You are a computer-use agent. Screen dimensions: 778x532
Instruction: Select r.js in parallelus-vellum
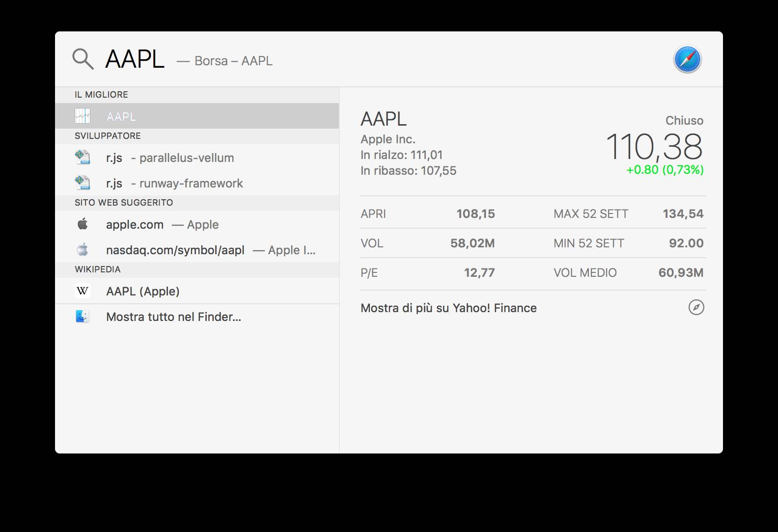point(197,157)
